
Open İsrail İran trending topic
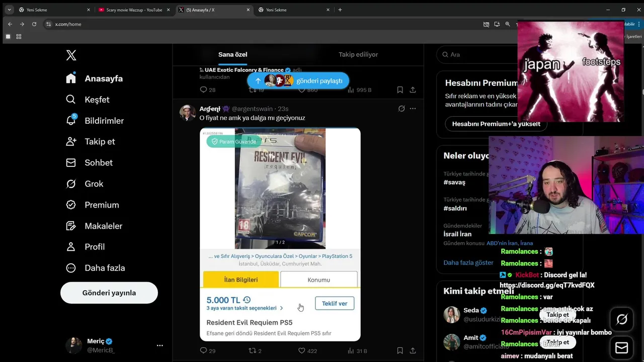tap(457, 234)
